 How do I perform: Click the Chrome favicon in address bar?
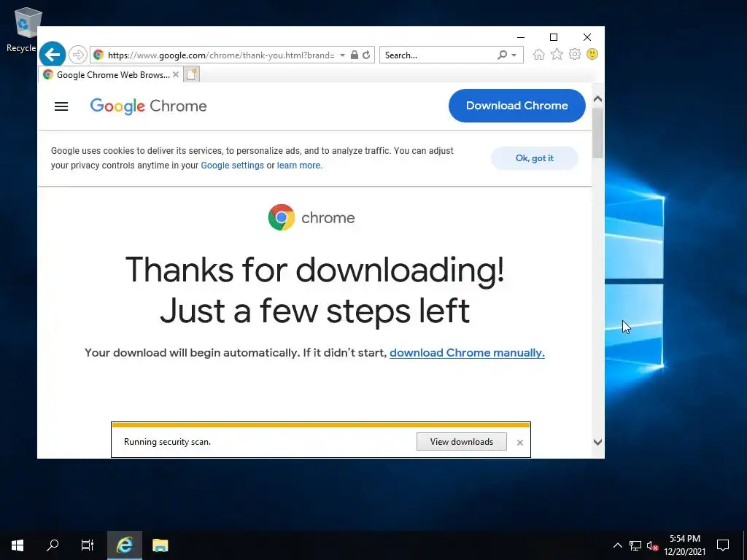(98, 55)
